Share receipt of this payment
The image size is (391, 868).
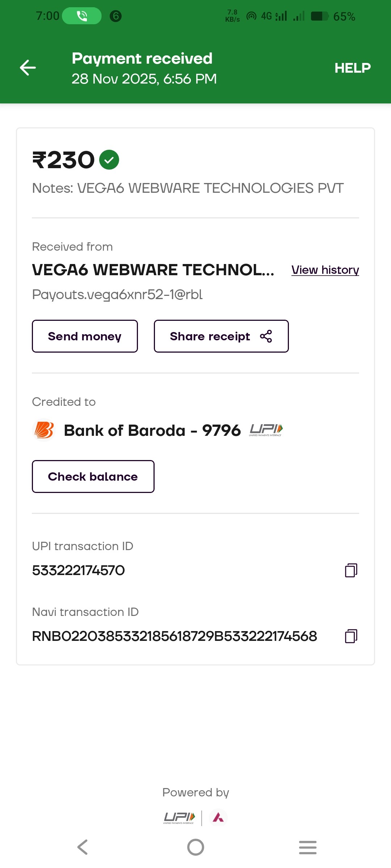[x=221, y=336]
